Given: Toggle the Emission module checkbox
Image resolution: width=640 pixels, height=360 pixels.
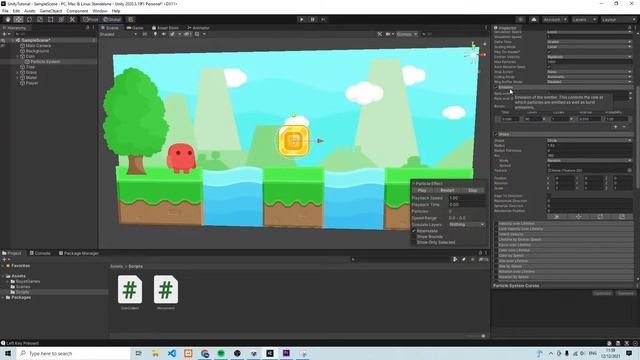Looking at the screenshot, I should click(496, 87).
